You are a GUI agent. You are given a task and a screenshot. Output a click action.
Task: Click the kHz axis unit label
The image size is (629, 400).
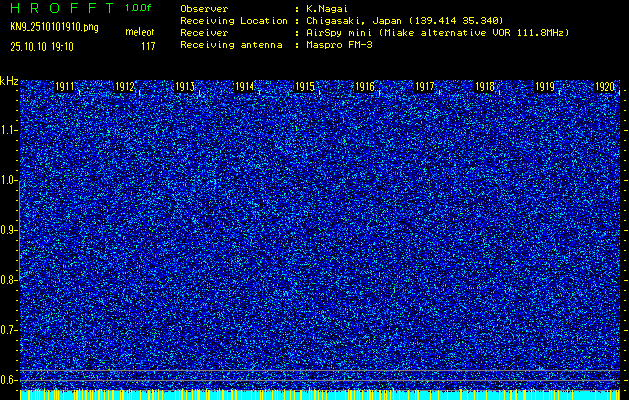tap(9, 80)
